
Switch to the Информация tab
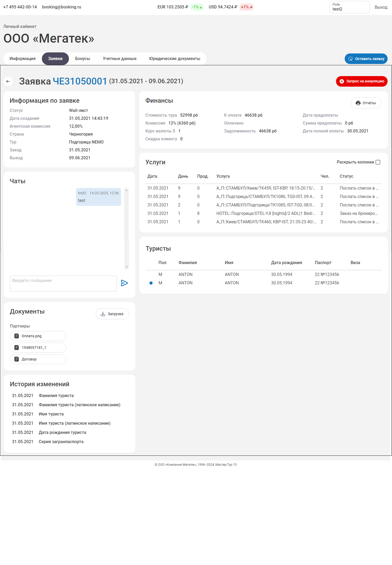(23, 59)
